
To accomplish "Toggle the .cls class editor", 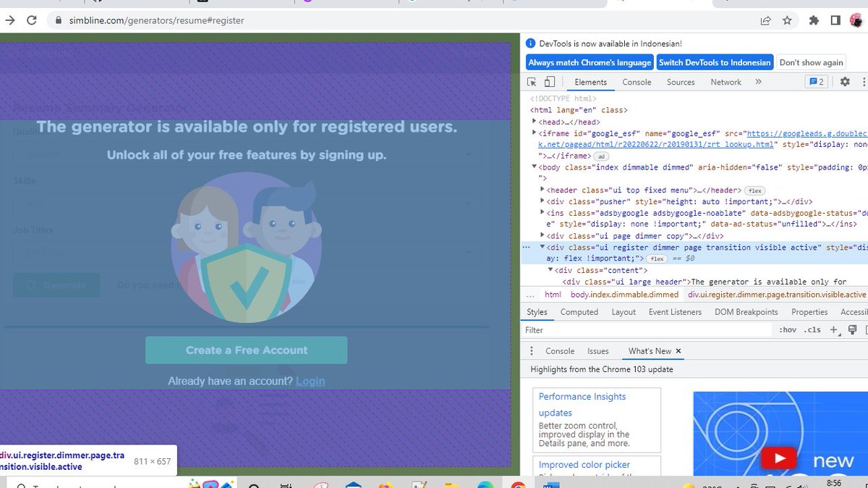I will click(x=812, y=330).
